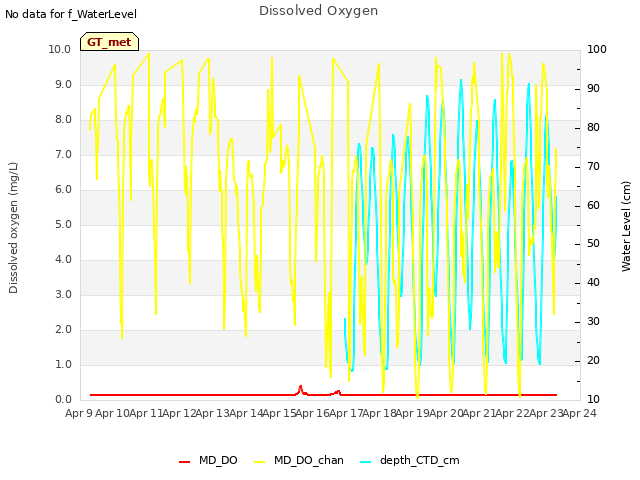Viewport: 640px width, 480px height.
Task: Select the MD_DO_chan legend entry
Action: pos(299,460)
